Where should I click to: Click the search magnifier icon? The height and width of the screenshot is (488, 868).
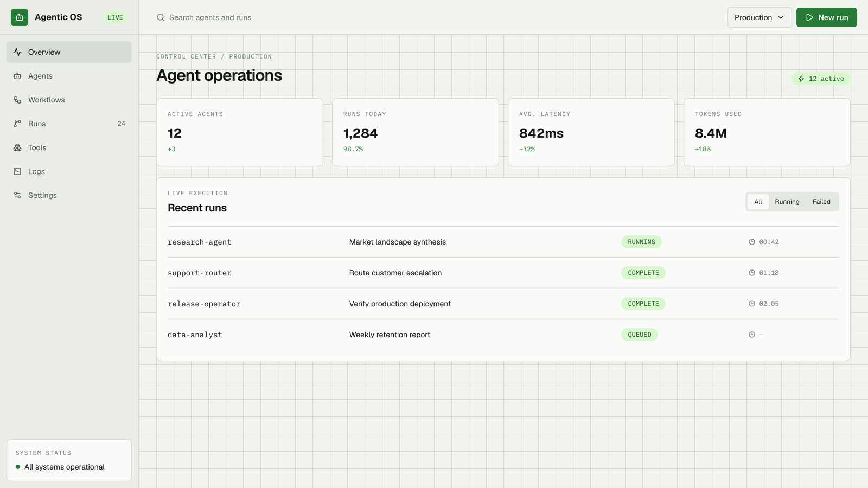[x=161, y=17]
